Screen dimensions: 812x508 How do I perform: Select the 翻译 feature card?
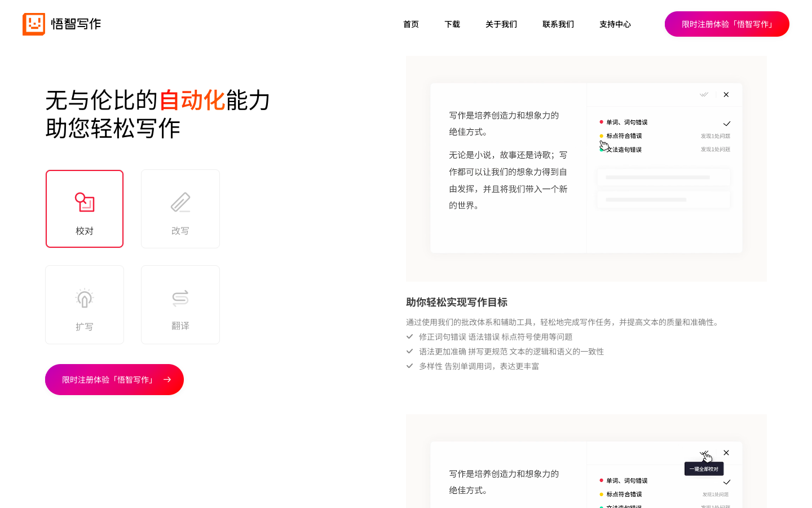point(180,305)
